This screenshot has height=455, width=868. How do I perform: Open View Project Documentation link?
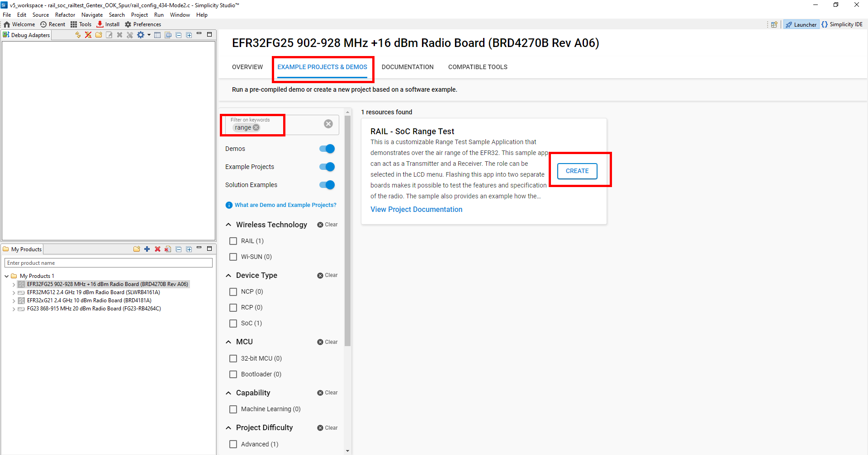416,209
